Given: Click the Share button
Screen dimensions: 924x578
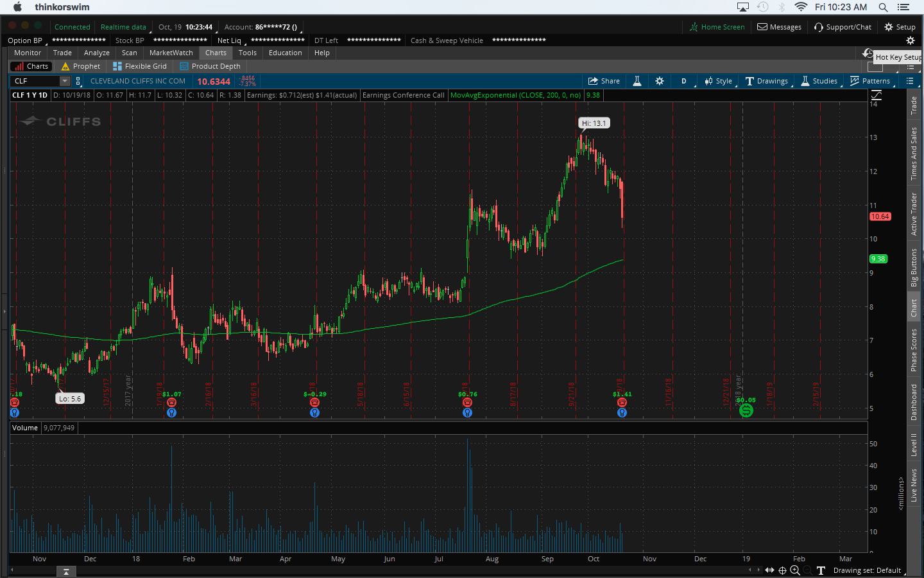Looking at the screenshot, I should (x=604, y=81).
